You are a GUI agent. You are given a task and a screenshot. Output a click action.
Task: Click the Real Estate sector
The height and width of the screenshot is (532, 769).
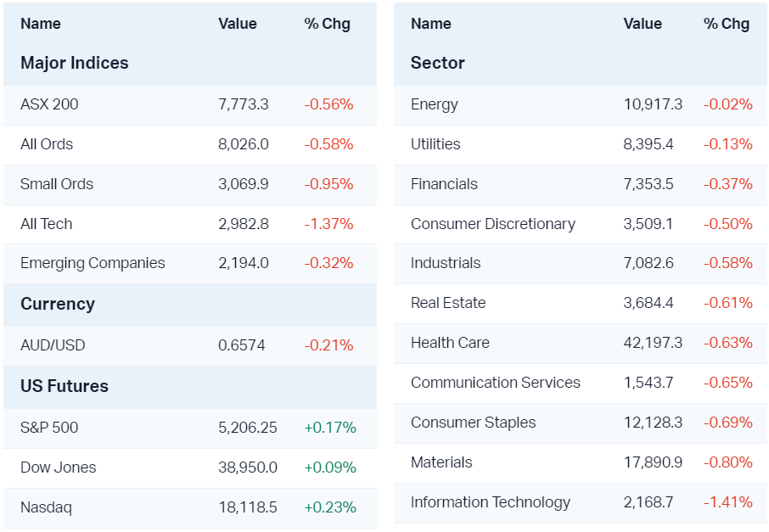tap(448, 303)
